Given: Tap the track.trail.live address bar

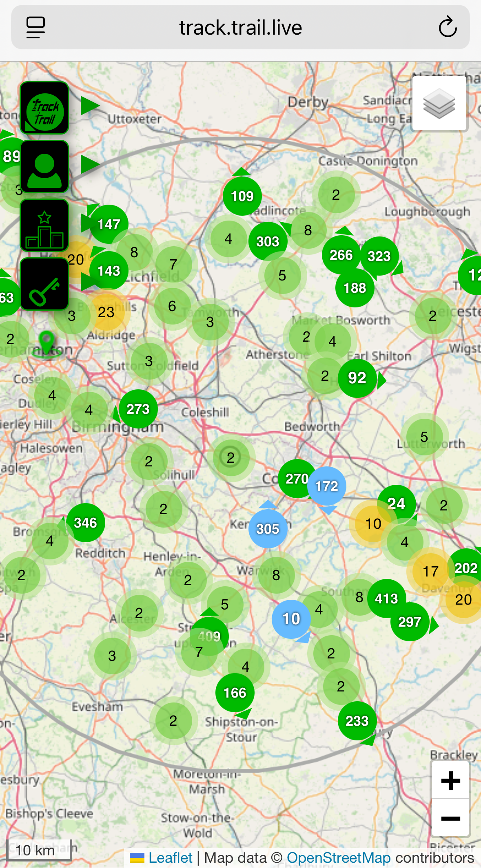Looking at the screenshot, I should (x=240, y=27).
